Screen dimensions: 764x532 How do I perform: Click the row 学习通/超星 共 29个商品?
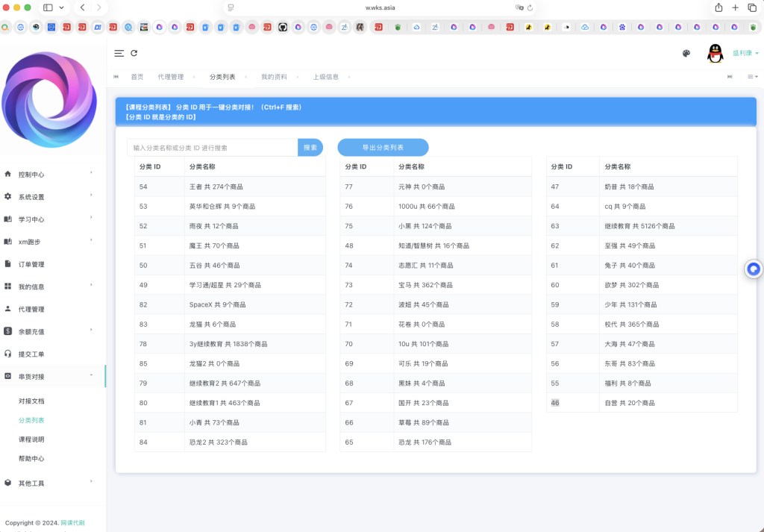(230, 285)
